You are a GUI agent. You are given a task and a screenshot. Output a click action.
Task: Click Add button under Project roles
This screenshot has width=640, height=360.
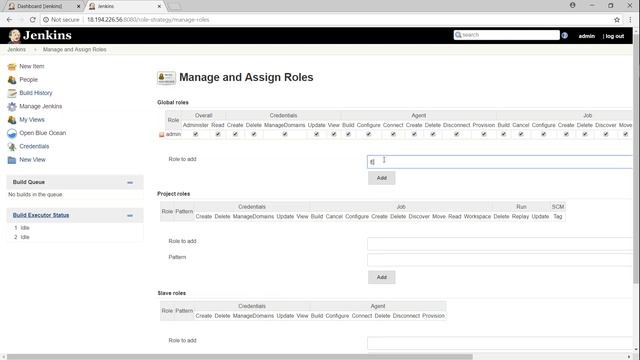click(x=382, y=277)
